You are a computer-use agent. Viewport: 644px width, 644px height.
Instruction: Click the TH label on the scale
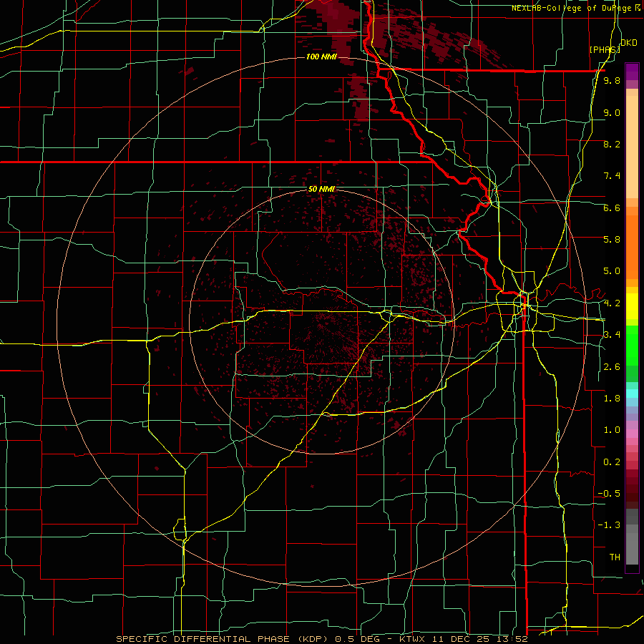coord(615,557)
